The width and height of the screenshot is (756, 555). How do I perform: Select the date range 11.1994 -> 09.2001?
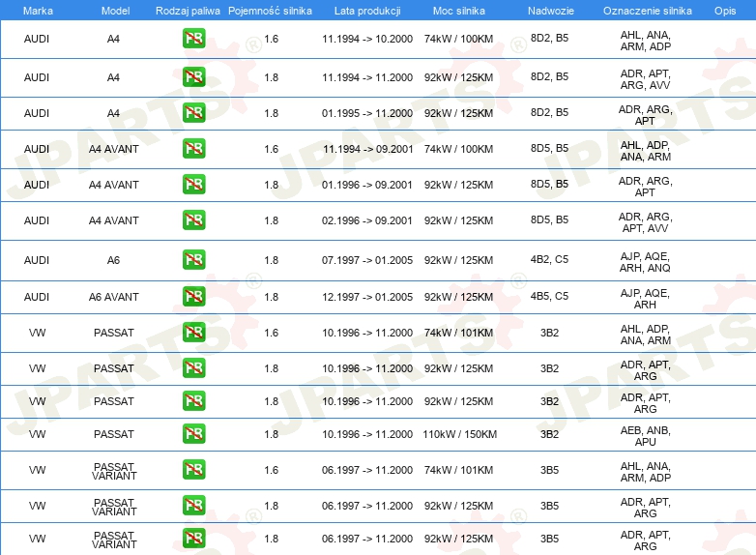[x=367, y=149]
